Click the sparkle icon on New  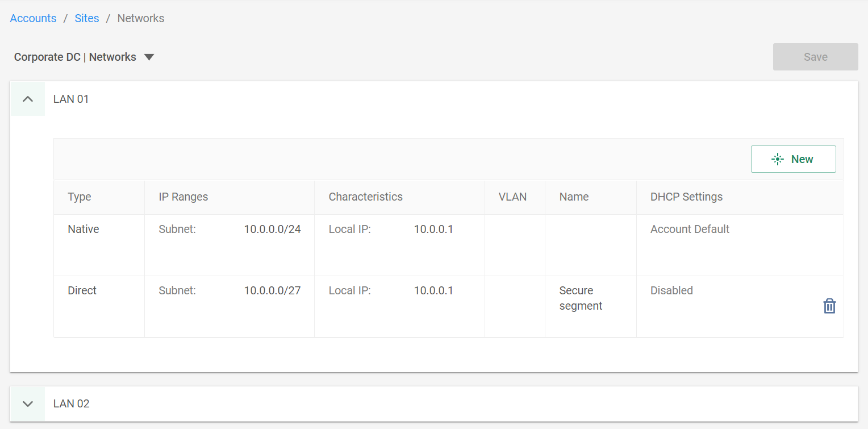[778, 159]
